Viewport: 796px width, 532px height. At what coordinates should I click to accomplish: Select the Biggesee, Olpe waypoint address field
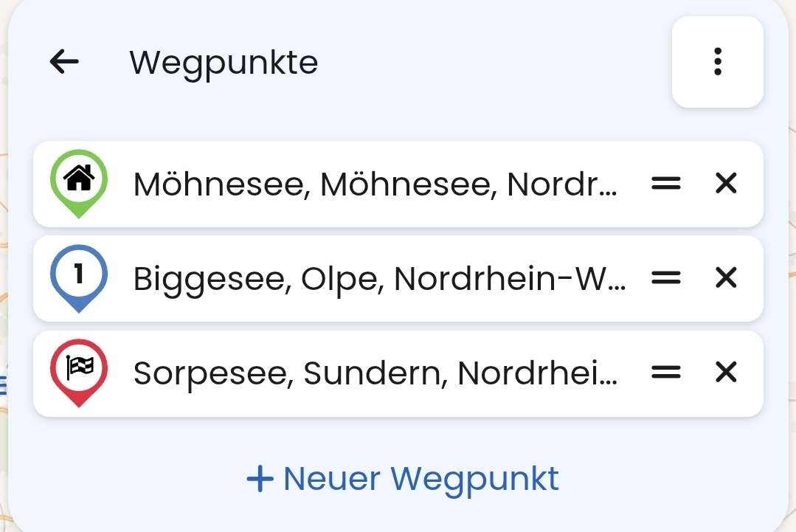point(379,279)
